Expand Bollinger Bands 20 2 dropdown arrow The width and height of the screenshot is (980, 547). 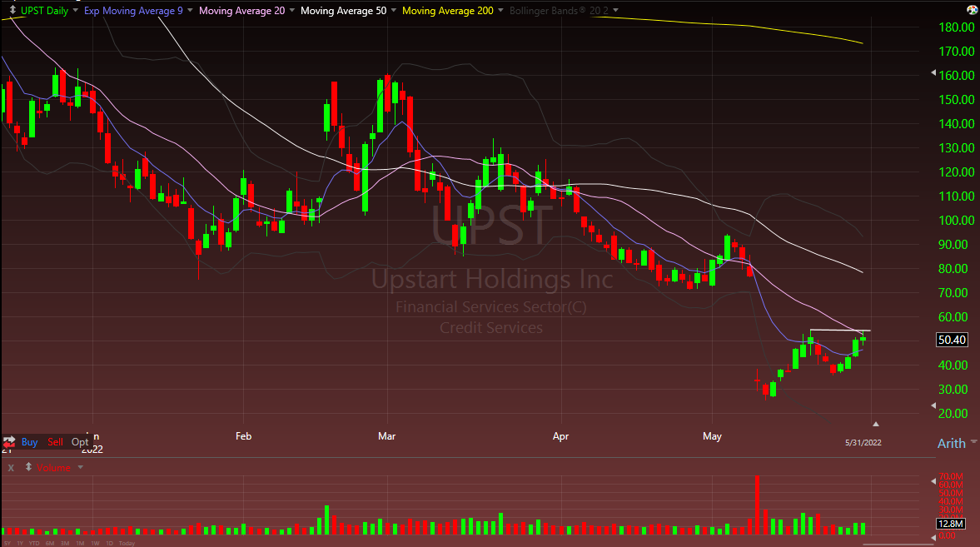coord(615,10)
